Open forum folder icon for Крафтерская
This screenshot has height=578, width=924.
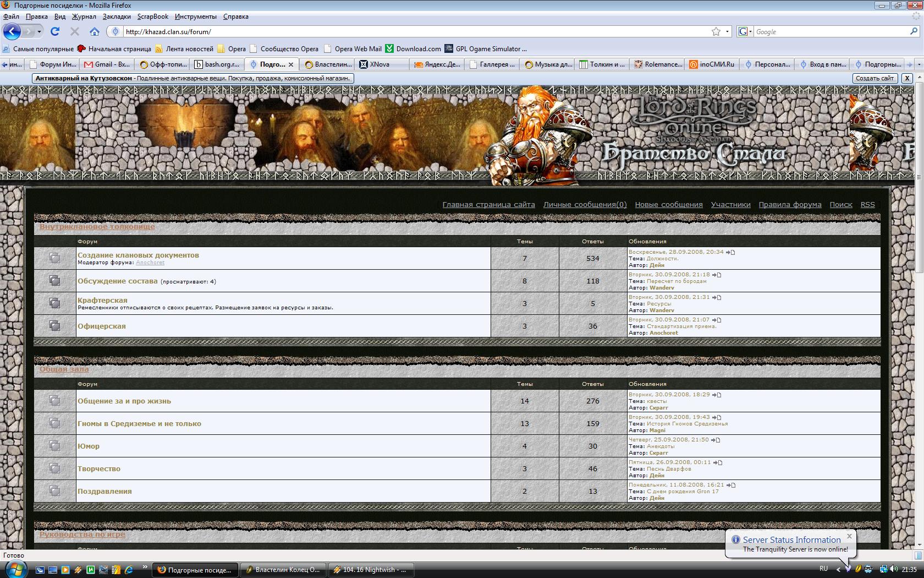click(54, 303)
